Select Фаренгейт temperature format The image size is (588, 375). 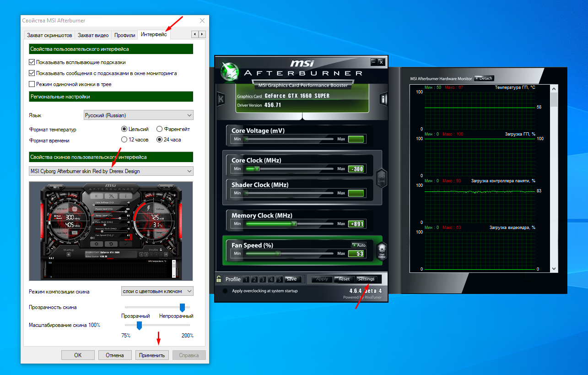160,129
